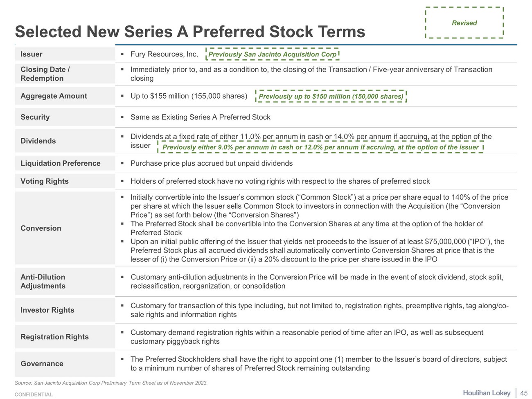Click the green dashed Revised box
532x399 pixels.
464,23
